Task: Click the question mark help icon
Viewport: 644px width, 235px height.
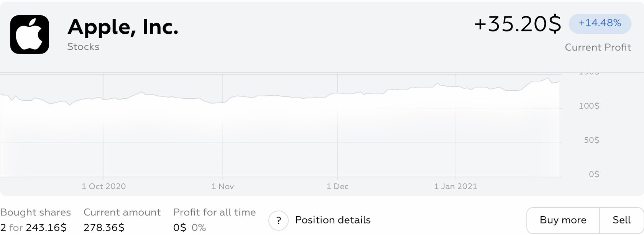Action: (278, 220)
